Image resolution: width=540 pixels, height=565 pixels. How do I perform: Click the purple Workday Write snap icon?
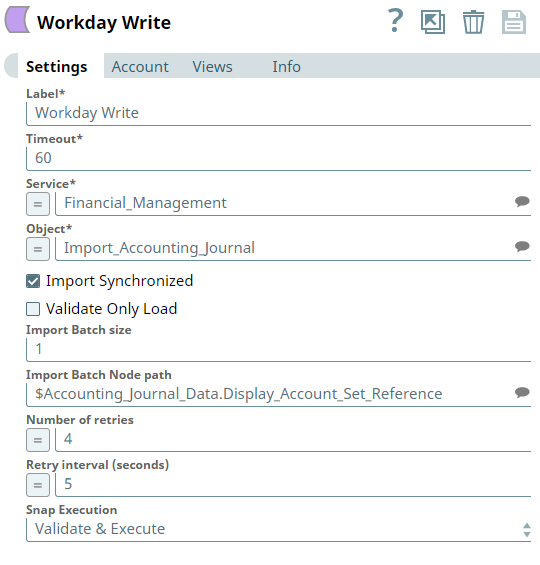(17, 19)
